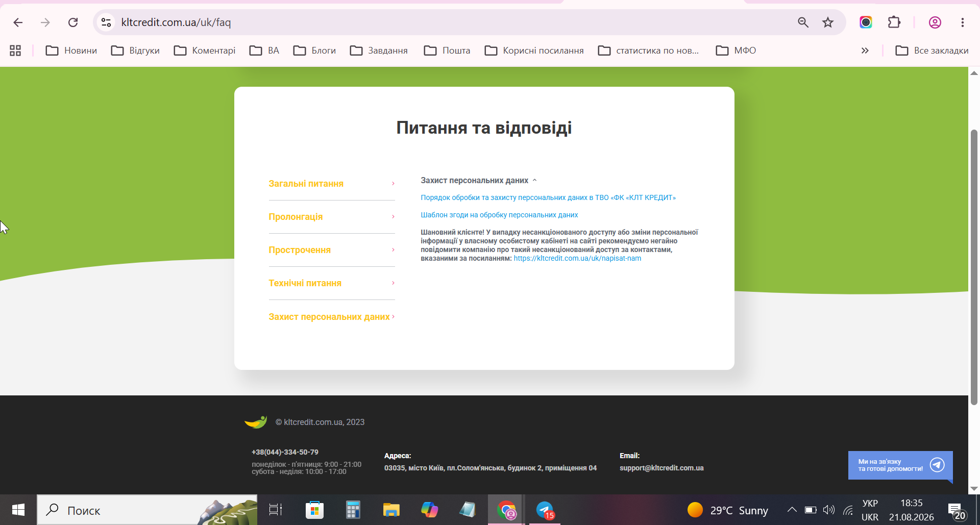Open the Chrome three-dot menu
Viewport: 980px width, 525px height.
point(963,22)
